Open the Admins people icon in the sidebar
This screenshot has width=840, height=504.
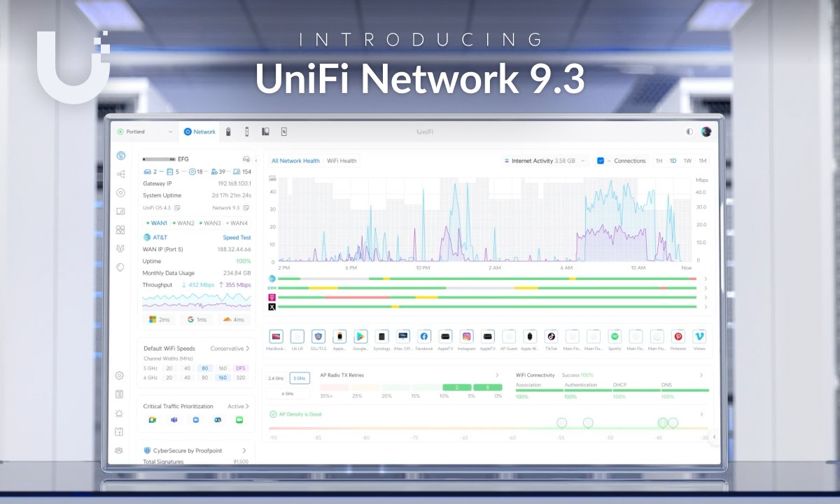120,450
